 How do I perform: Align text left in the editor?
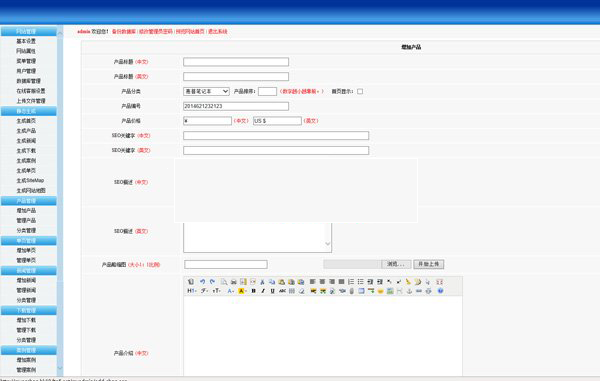[x=313, y=282]
